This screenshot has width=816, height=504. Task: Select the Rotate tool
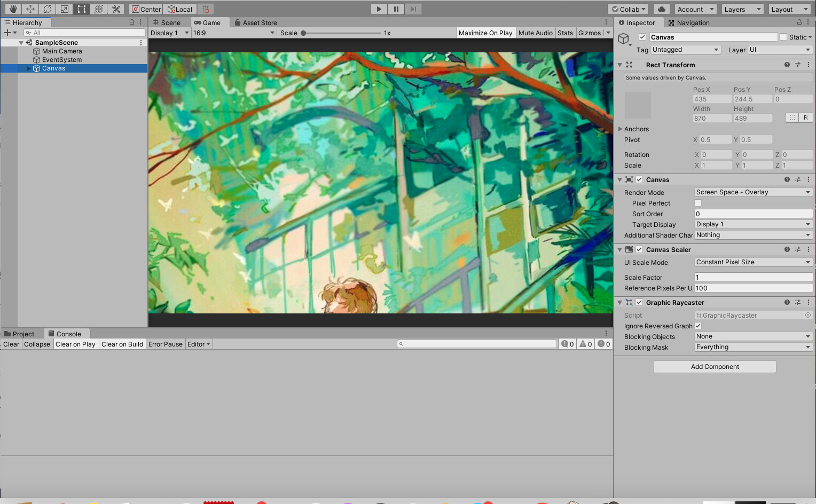47,9
